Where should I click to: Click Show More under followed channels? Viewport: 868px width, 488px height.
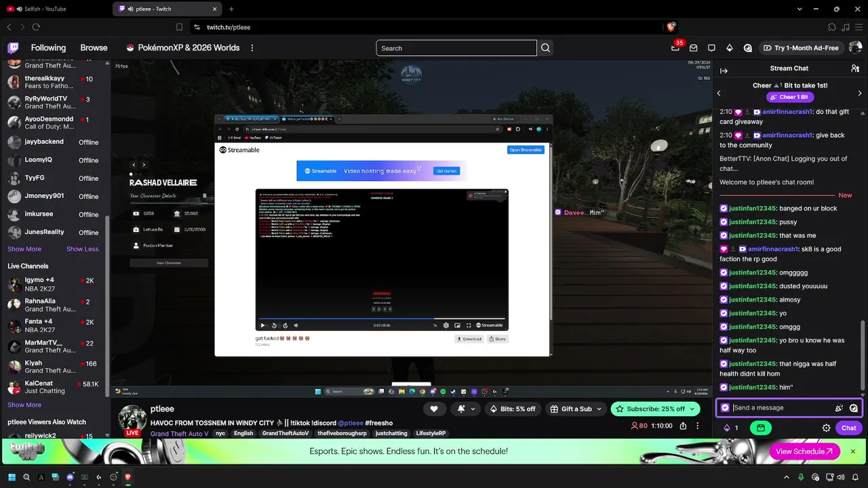pyautogui.click(x=24, y=249)
